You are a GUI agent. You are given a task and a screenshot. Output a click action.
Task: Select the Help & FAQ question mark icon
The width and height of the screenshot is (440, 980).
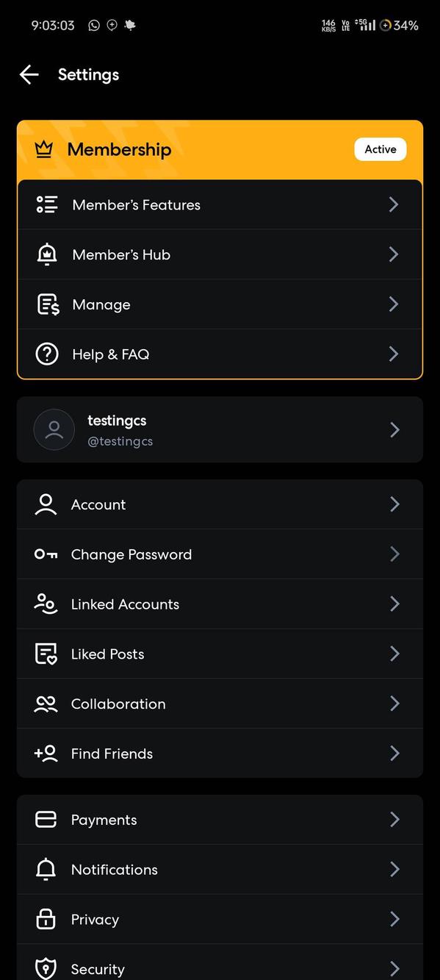(x=46, y=354)
